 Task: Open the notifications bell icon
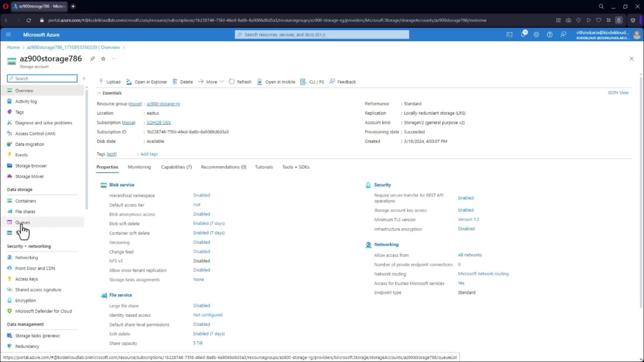(523, 35)
